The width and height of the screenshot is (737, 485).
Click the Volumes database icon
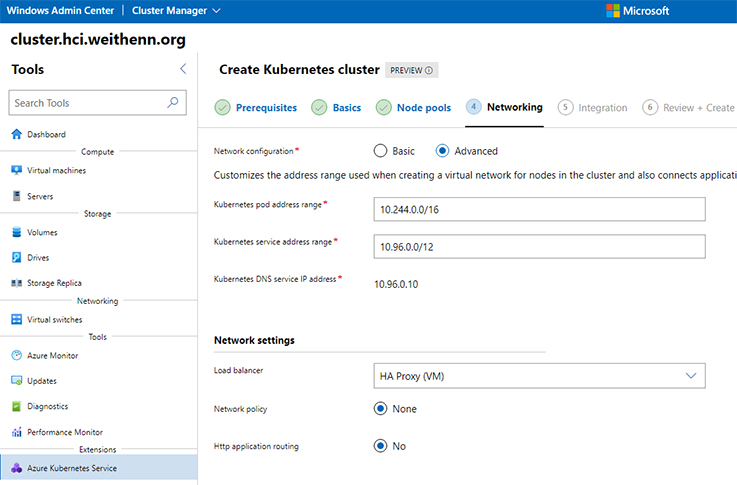click(x=16, y=232)
